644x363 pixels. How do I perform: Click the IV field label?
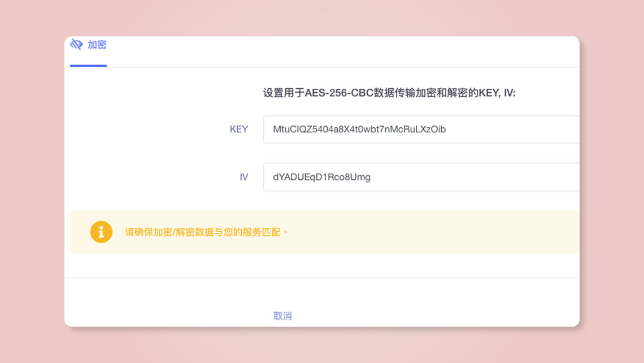tap(243, 177)
